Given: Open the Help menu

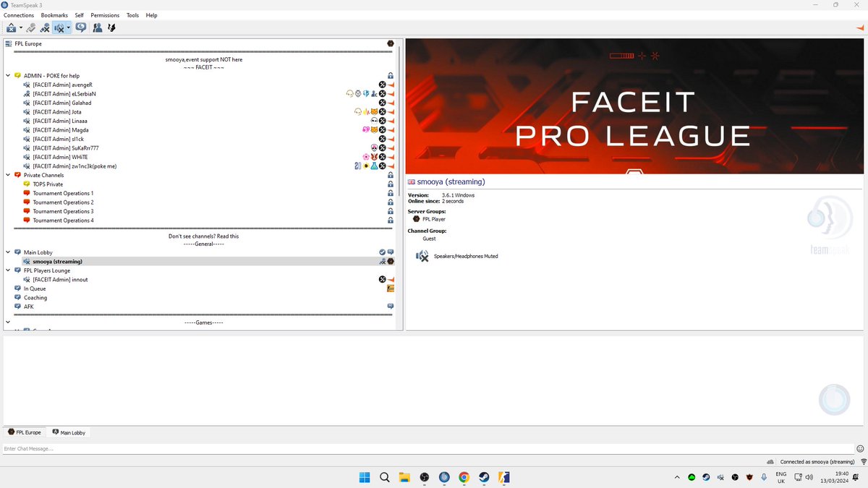Looking at the screenshot, I should (152, 15).
